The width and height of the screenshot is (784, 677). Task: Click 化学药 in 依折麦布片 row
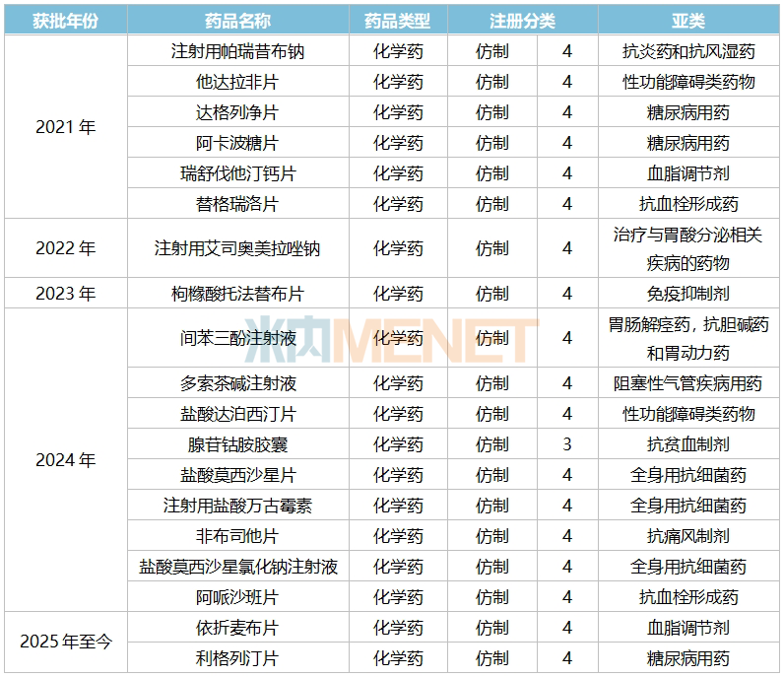398,628
